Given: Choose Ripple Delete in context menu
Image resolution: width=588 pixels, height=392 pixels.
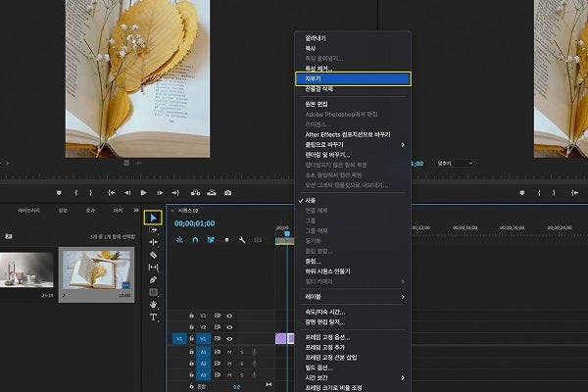Looking at the screenshot, I should click(353, 89).
